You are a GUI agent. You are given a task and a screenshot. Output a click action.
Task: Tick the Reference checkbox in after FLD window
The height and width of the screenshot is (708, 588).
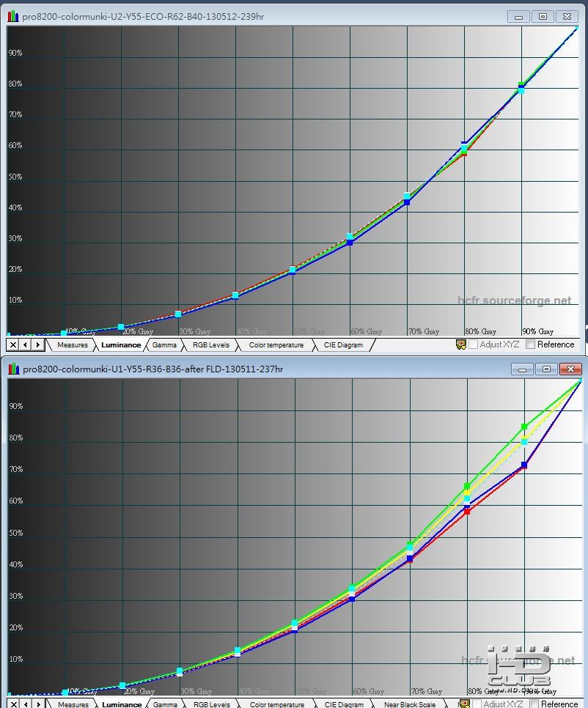534,704
